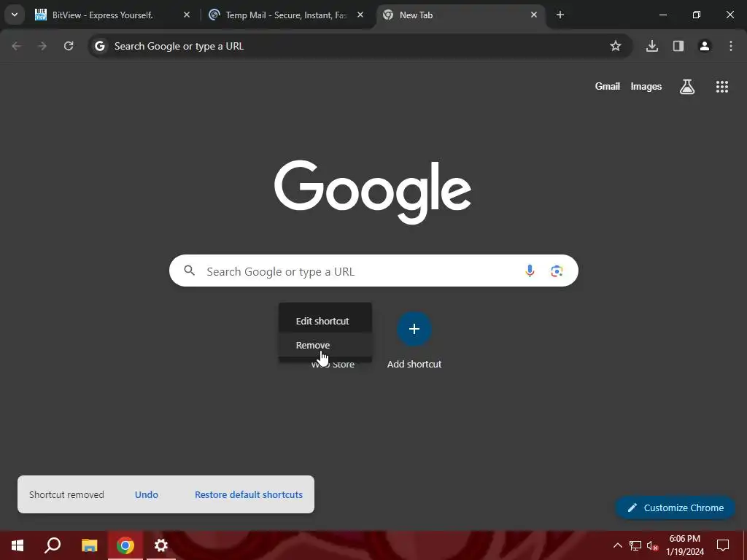Click the blue Add shortcut plus circle
The width and height of the screenshot is (747, 560).
[414, 329]
